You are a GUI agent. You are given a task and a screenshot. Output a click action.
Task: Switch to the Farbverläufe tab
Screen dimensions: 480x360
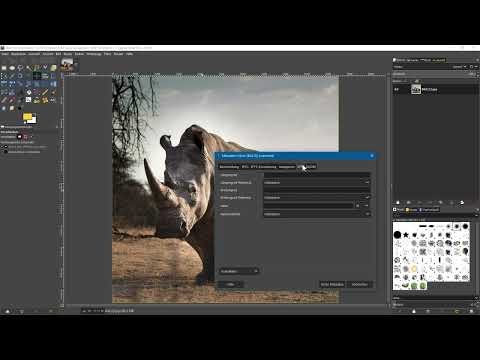pyautogui.click(x=429, y=210)
